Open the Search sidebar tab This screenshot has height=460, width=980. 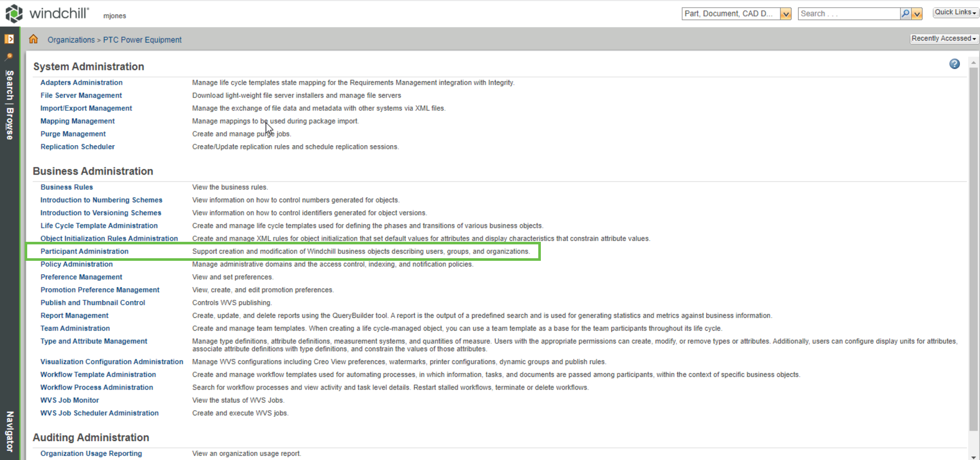point(10,85)
